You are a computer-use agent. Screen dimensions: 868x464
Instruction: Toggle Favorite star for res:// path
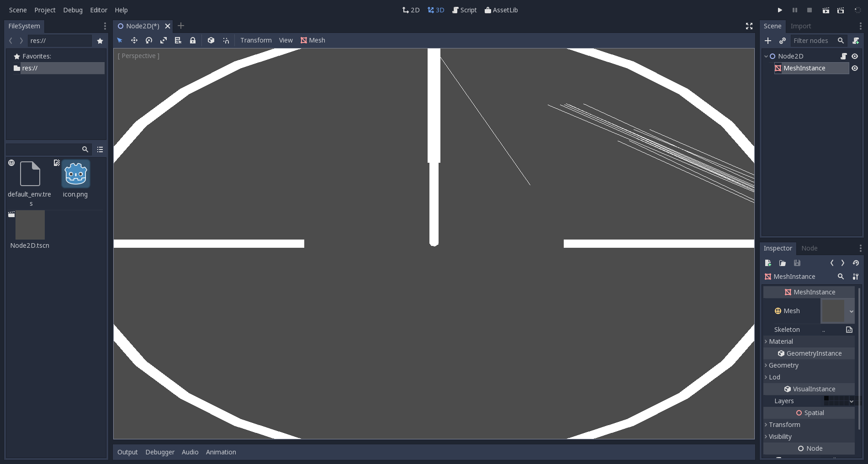click(x=100, y=41)
